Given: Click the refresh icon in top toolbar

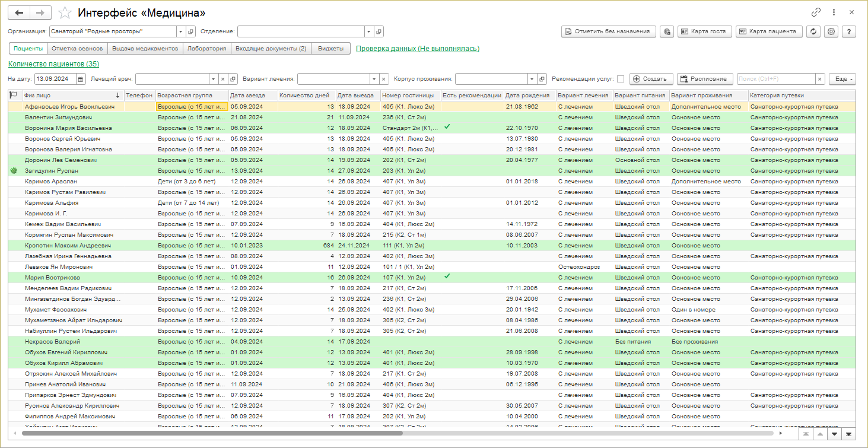Looking at the screenshot, I should [813, 31].
